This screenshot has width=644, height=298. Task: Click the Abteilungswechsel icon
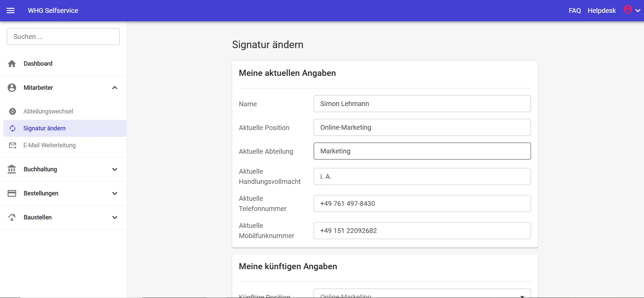(x=13, y=111)
